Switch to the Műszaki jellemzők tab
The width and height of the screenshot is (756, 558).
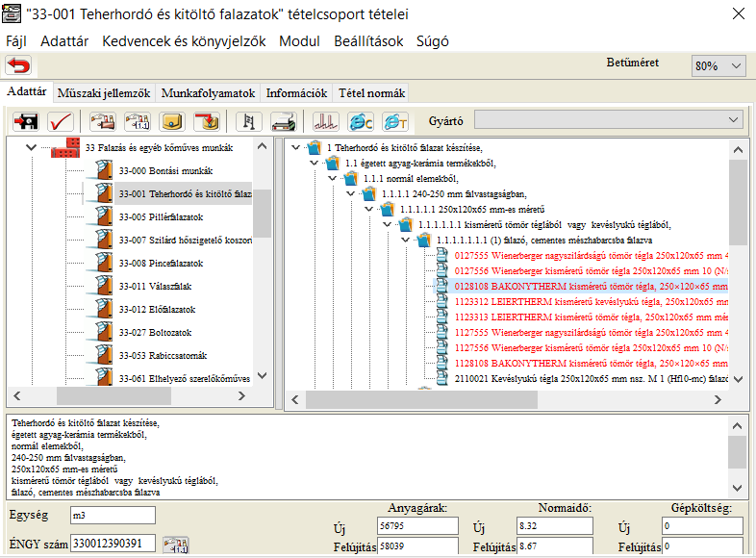coord(104,93)
